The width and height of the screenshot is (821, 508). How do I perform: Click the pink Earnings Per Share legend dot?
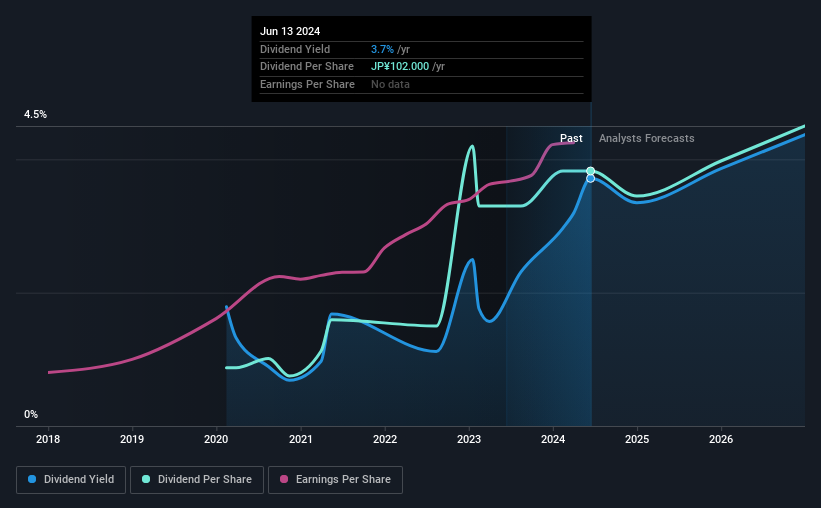[284, 479]
